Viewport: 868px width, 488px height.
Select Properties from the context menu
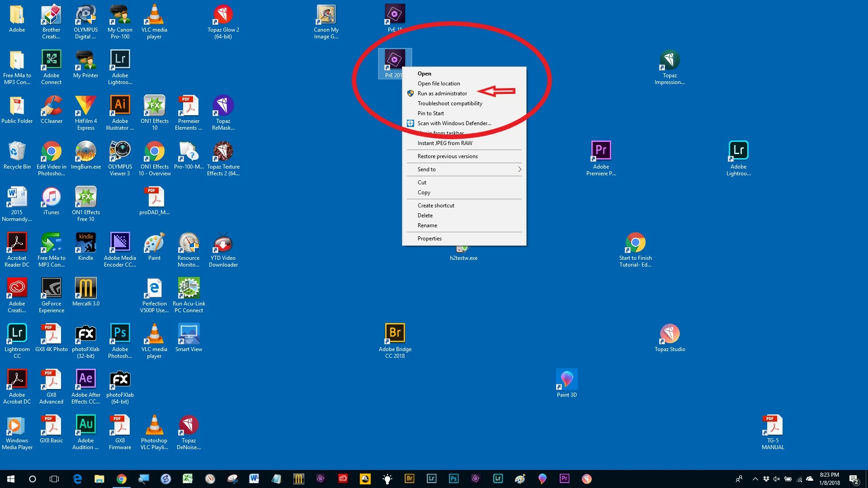pos(429,239)
